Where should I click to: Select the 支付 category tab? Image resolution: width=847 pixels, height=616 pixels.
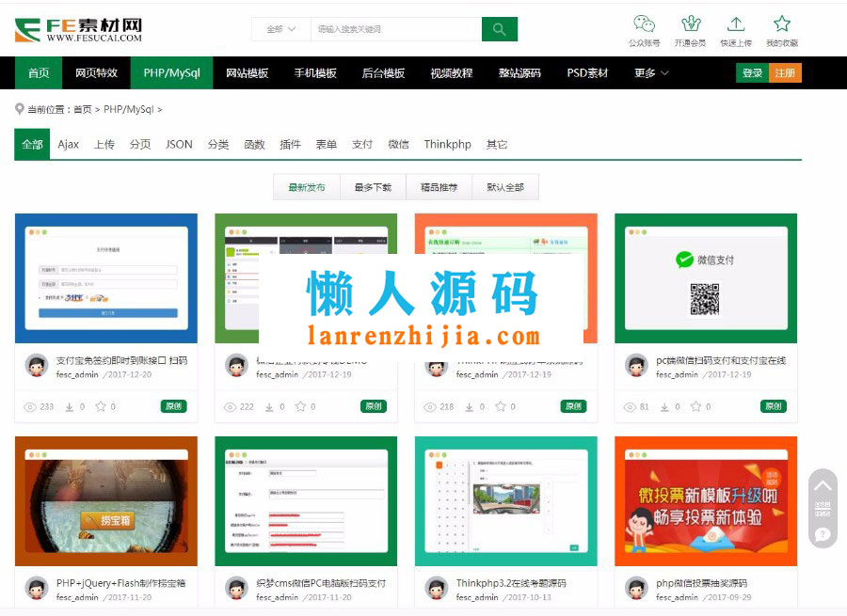pyautogui.click(x=362, y=144)
